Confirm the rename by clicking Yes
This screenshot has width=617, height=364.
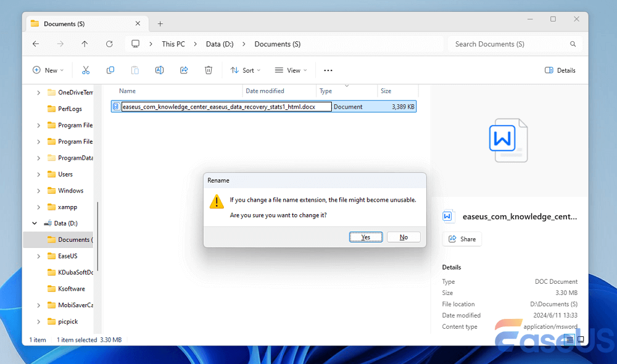[x=366, y=237]
